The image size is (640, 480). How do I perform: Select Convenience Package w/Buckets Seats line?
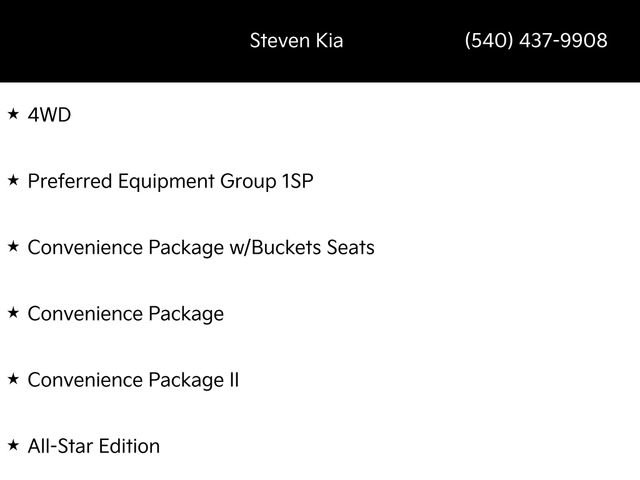click(x=201, y=247)
